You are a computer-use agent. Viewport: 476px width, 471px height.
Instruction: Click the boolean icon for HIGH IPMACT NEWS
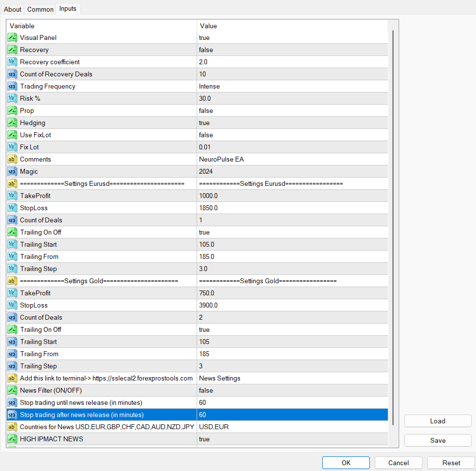point(12,439)
